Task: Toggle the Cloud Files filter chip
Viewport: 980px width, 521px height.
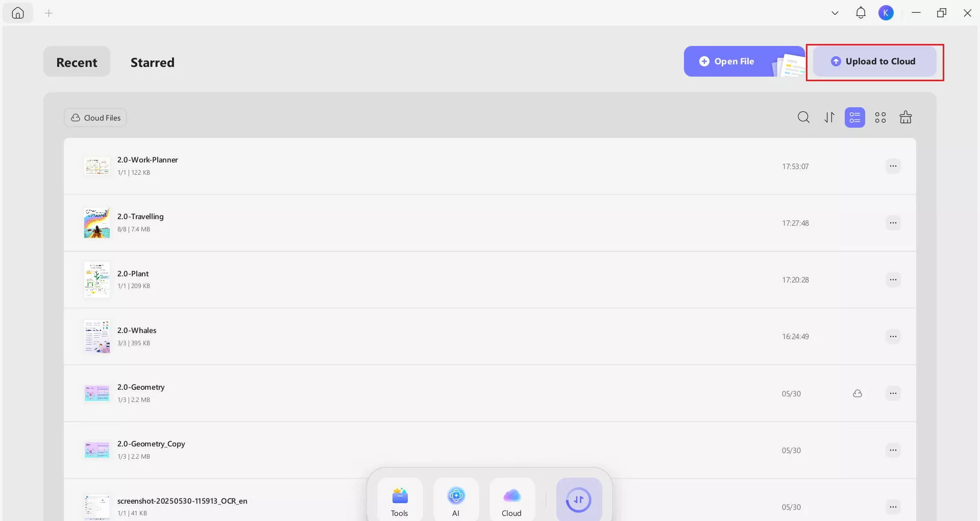Action: coord(95,117)
